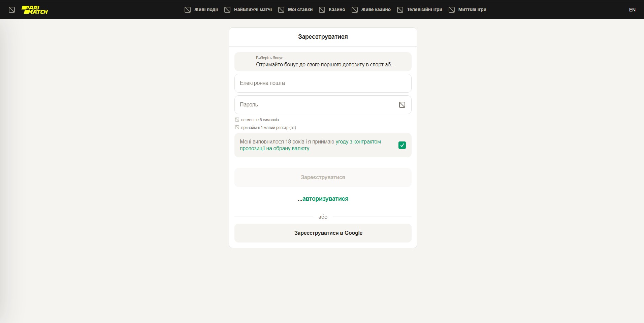Toggle password visibility icon in Пароль field
The image size is (644, 323).
pos(402,105)
